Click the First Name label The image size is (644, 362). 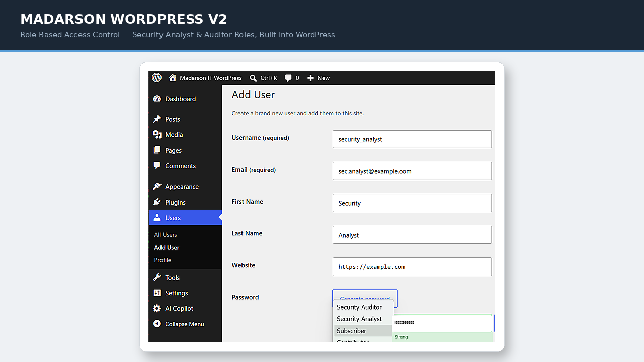tap(247, 202)
